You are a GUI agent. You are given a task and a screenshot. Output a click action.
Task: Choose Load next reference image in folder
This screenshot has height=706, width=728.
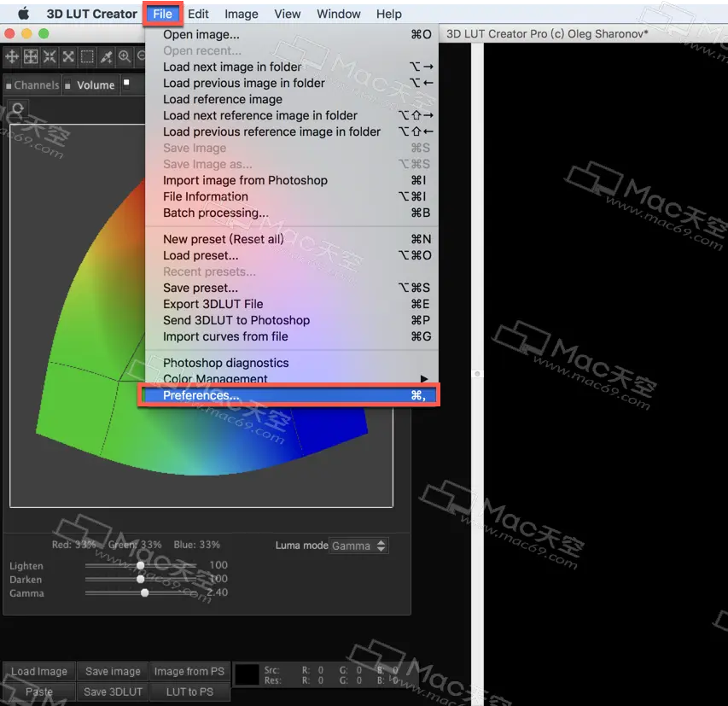coord(292,115)
